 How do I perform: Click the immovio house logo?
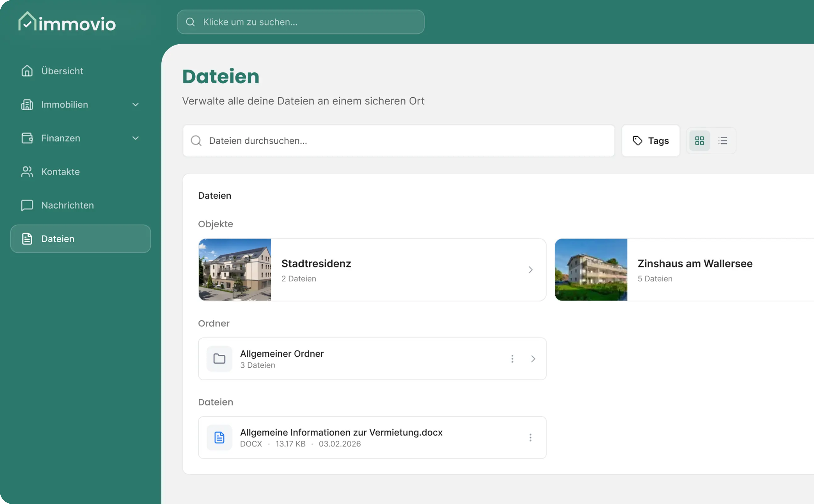pos(27,21)
